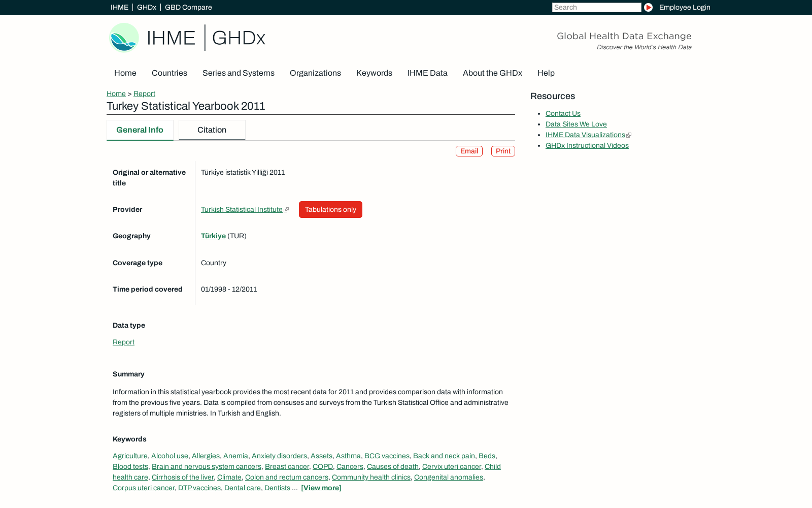Open Employee Login

tap(685, 7)
